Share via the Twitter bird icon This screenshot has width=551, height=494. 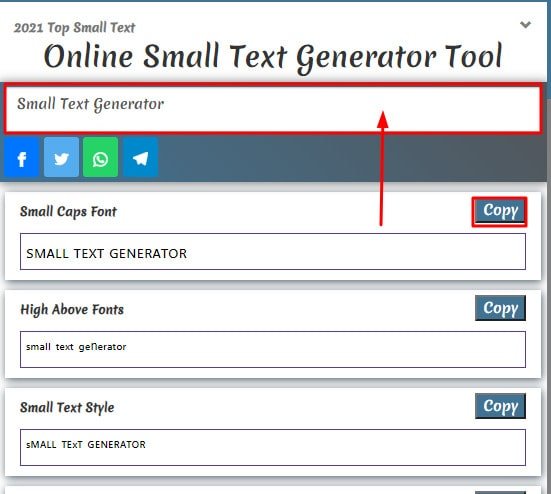click(61, 157)
